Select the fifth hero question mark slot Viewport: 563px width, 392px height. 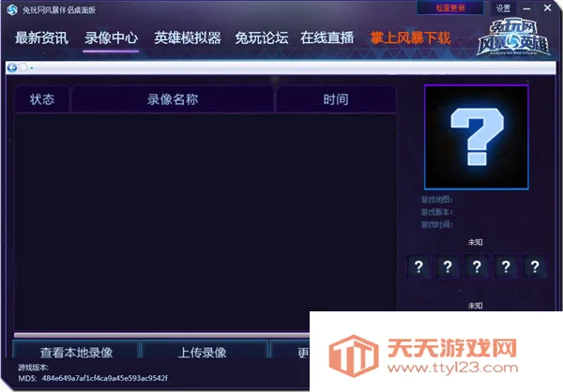click(535, 266)
